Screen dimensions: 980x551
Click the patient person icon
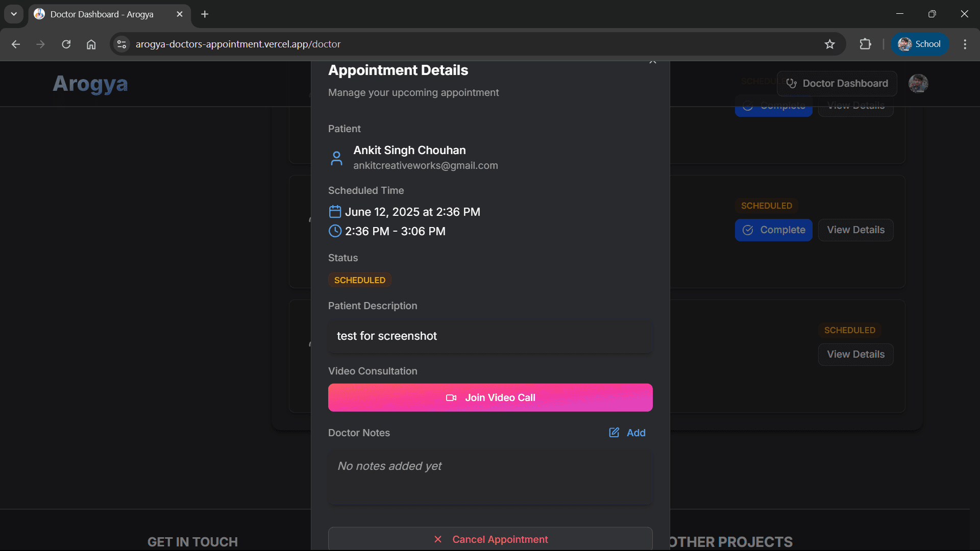click(x=336, y=158)
